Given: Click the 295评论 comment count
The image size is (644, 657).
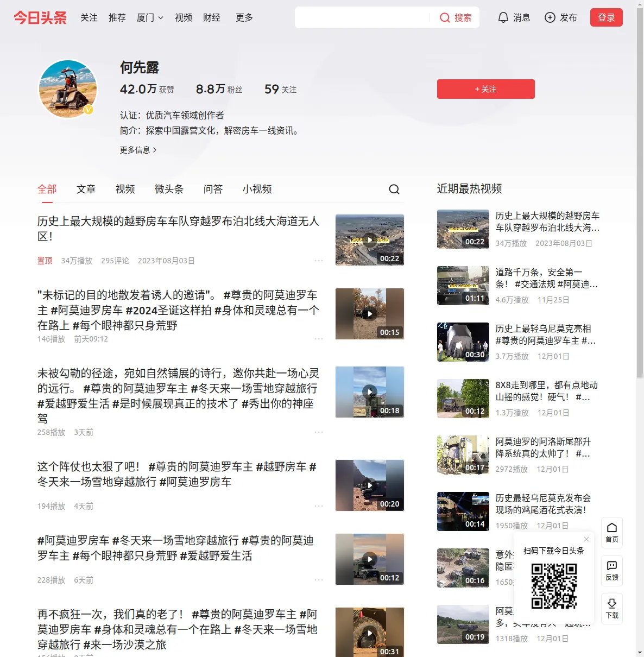Looking at the screenshot, I should pos(115,261).
